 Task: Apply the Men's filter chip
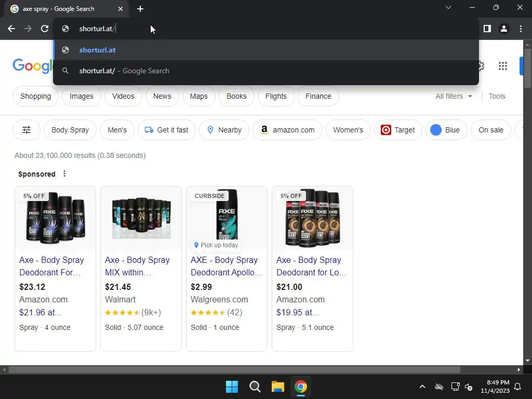pos(117,129)
